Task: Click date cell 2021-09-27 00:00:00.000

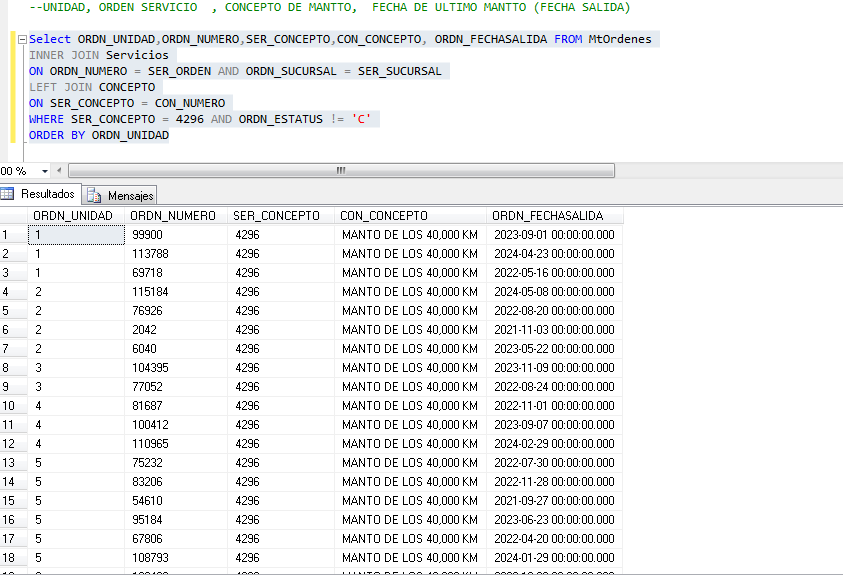Action: pos(555,501)
